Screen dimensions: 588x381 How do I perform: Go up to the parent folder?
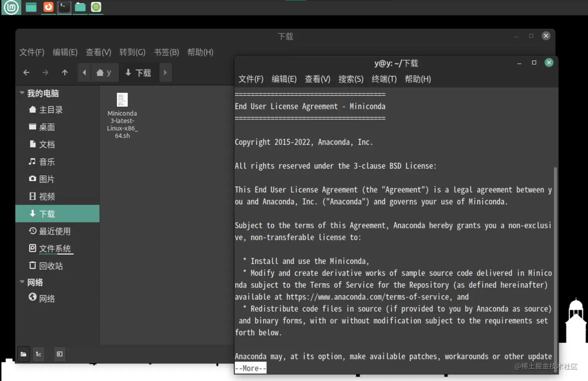click(65, 72)
